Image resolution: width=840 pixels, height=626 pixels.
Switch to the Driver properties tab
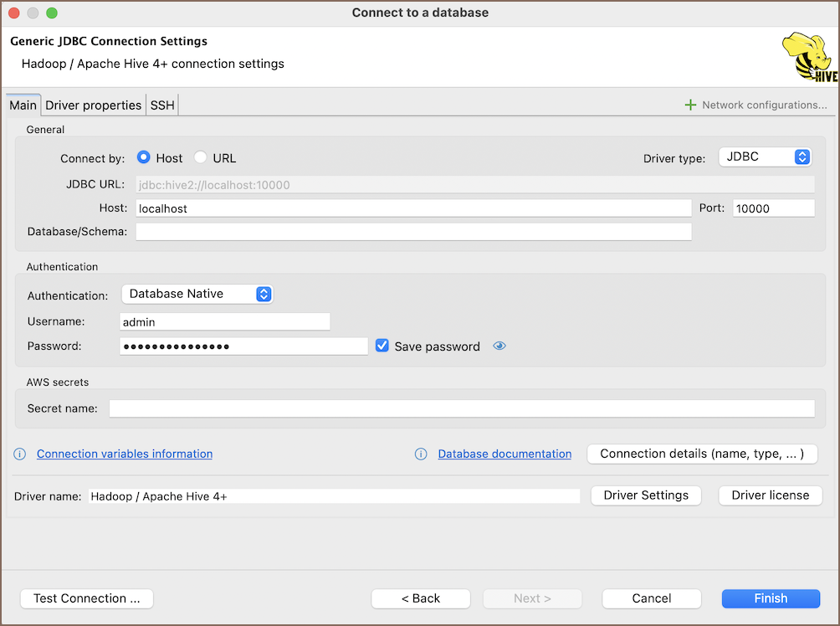93,105
